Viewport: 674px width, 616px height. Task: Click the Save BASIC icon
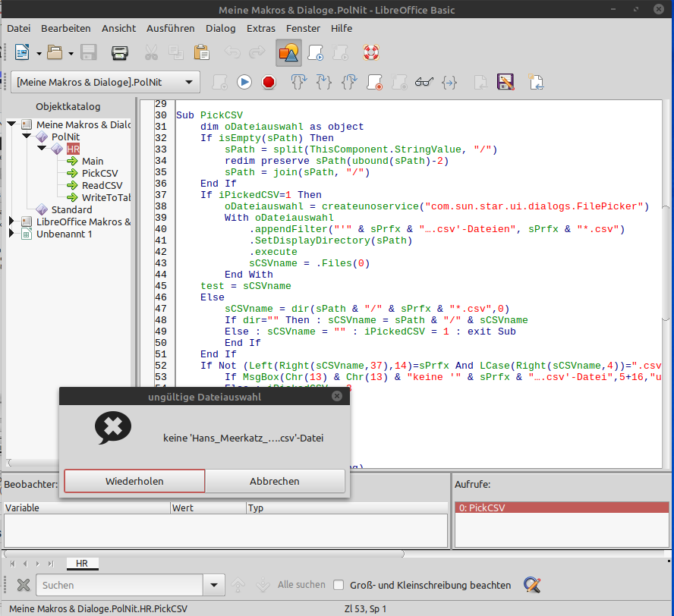[x=505, y=82]
